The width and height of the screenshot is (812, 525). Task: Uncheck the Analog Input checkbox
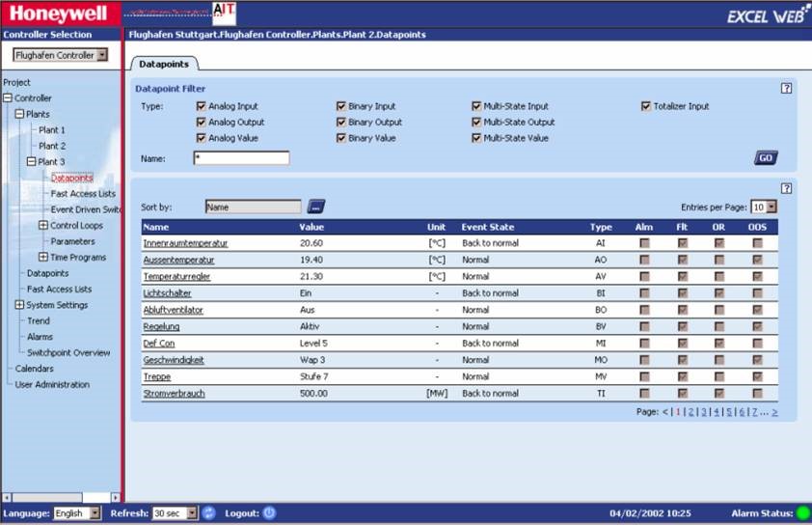click(202, 106)
